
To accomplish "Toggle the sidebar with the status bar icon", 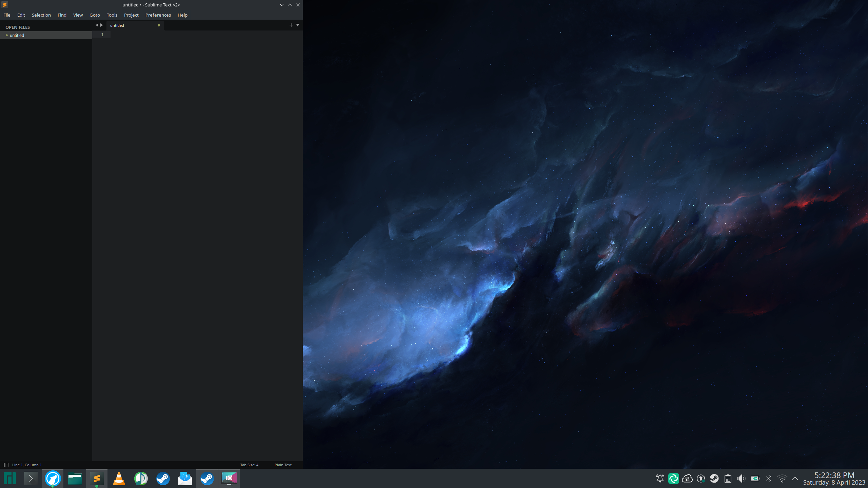I will 6,465.
